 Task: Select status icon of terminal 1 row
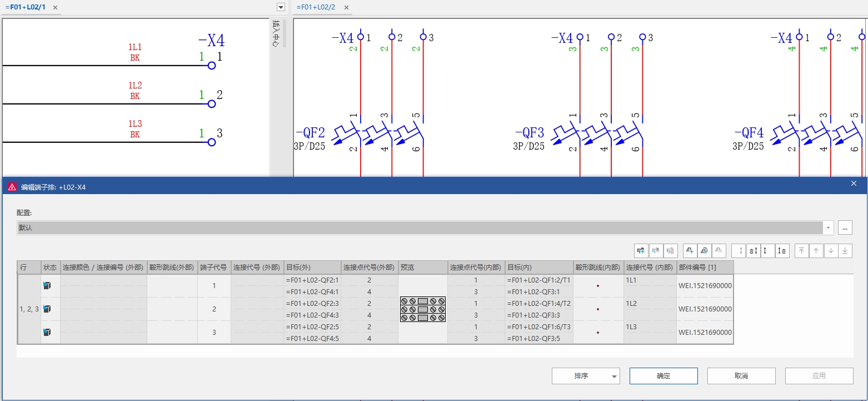[47, 286]
